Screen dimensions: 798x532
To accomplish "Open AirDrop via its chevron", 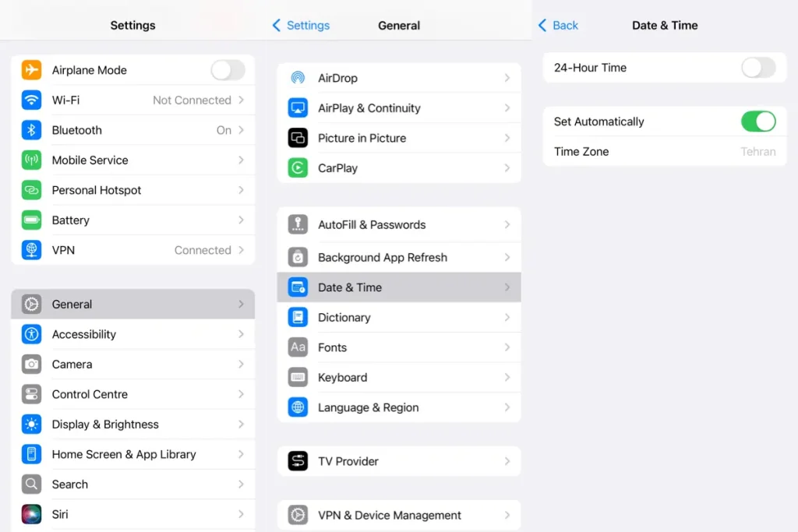I will tap(507, 78).
